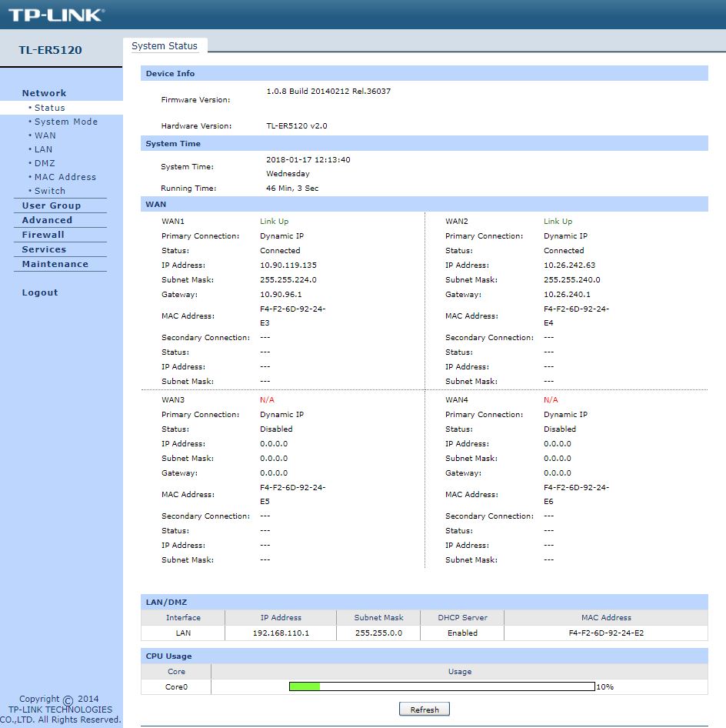The height and width of the screenshot is (728, 726).
Task: Open the MAC Address page
Action: point(65,177)
